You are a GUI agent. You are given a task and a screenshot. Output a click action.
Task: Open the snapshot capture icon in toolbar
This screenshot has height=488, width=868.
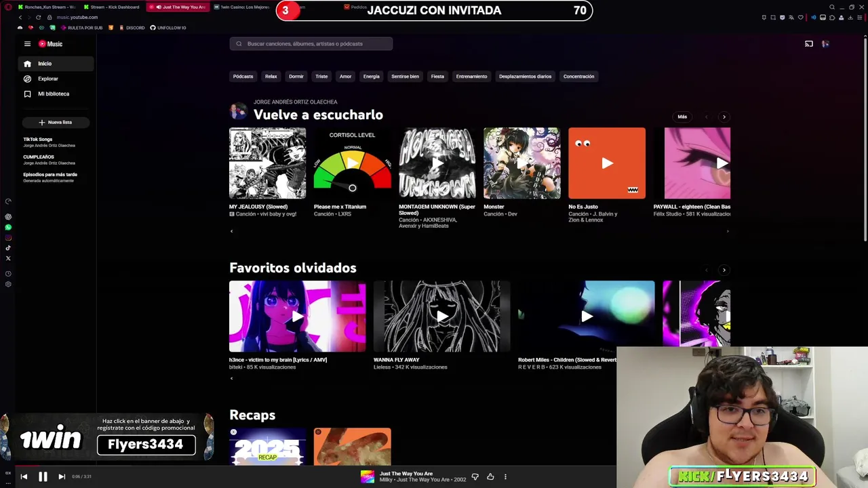point(773,18)
